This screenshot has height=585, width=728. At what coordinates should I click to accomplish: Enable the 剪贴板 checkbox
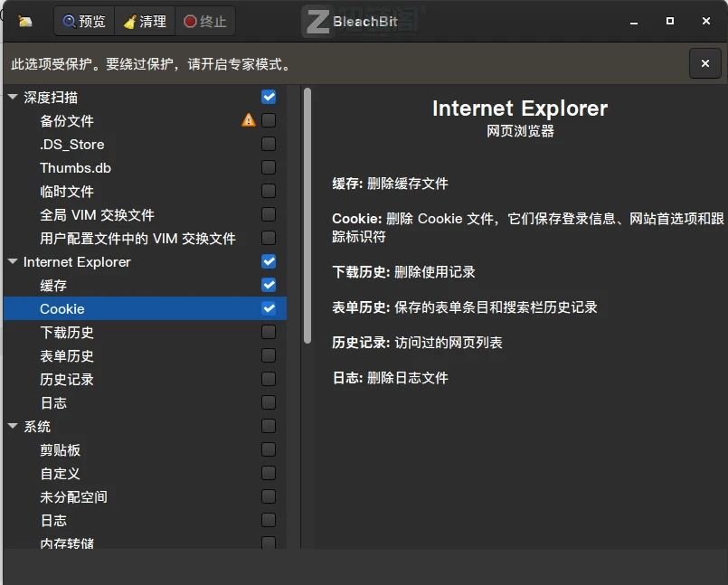pyautogui.click(x=269, y=449)
